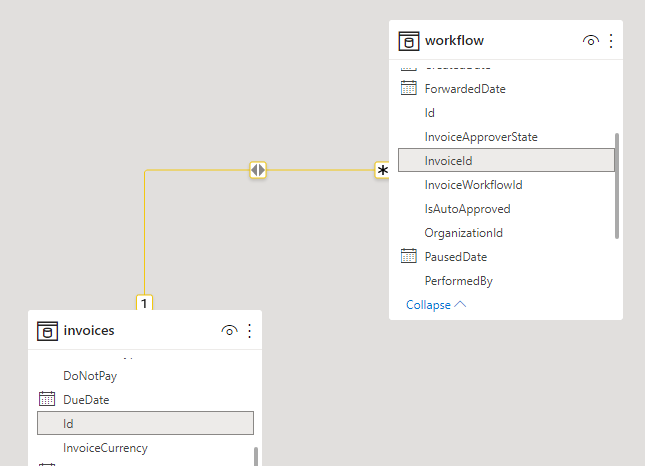Select the IsAutoApproved field

pyautogui.click(x=467, y=209)
